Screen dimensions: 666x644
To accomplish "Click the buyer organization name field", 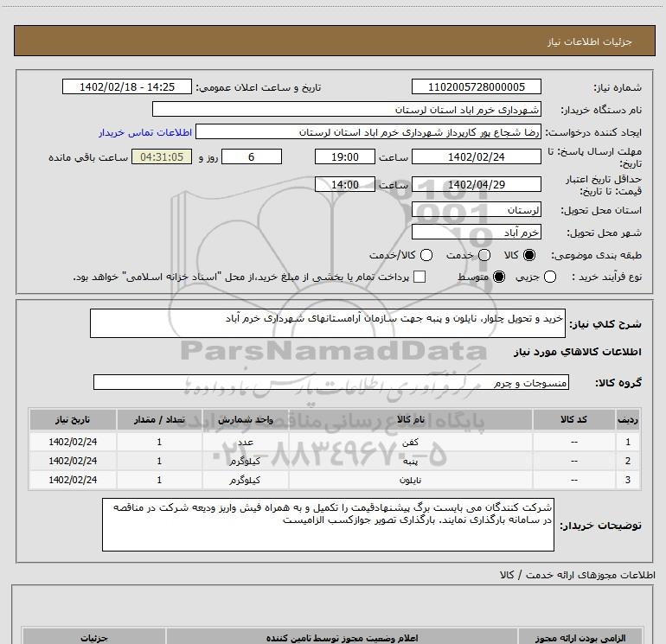I will [347, 109].
